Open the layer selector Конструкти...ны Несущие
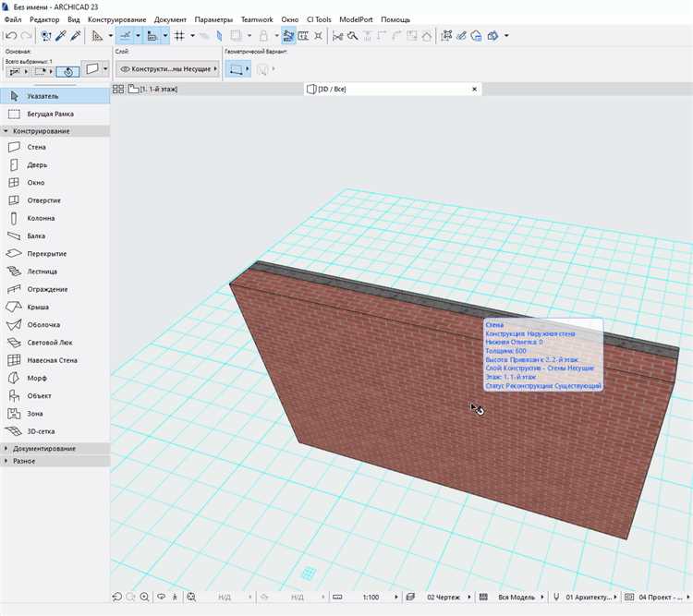Screen dimensions: 693x616 tap(171, 69)
